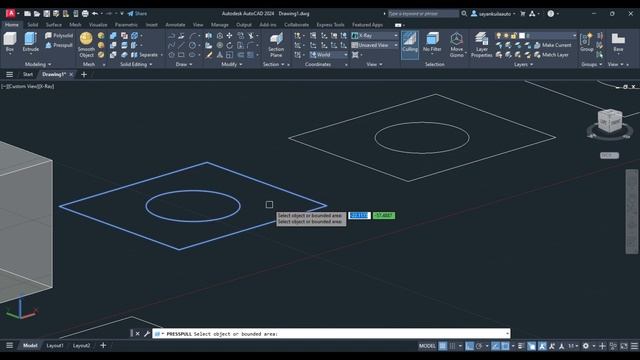Open the AutoCAD application menu
The width and height of the screenshot is (640, 360).
pos(11,13)
